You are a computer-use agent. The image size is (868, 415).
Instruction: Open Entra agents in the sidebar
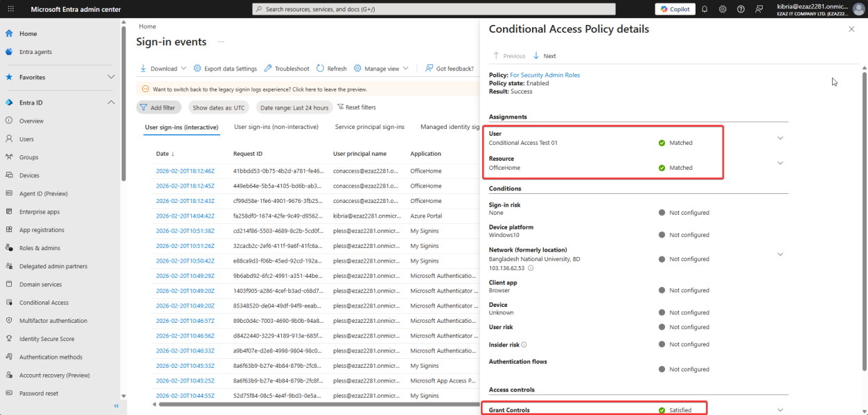click(35, 52)
